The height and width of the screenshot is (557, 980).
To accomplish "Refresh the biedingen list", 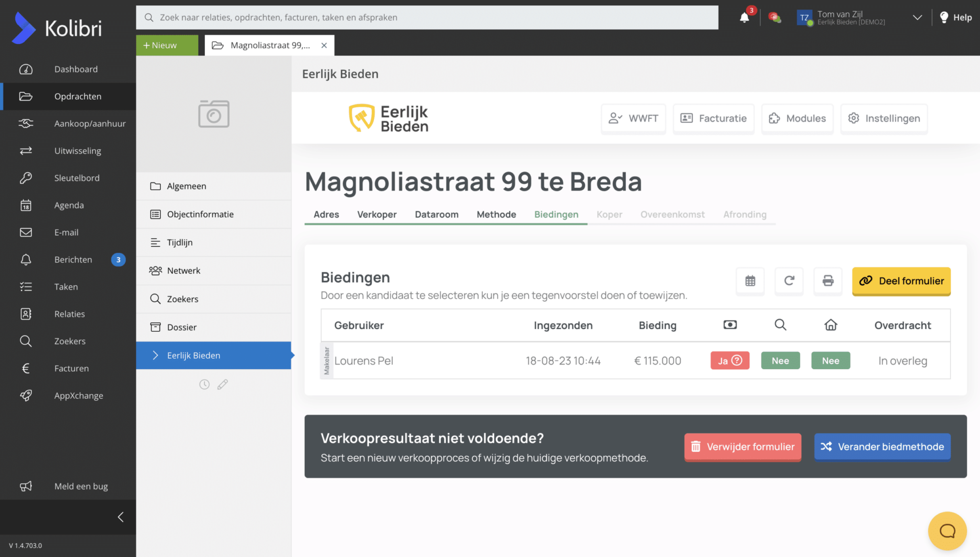I will pos(789,281).
